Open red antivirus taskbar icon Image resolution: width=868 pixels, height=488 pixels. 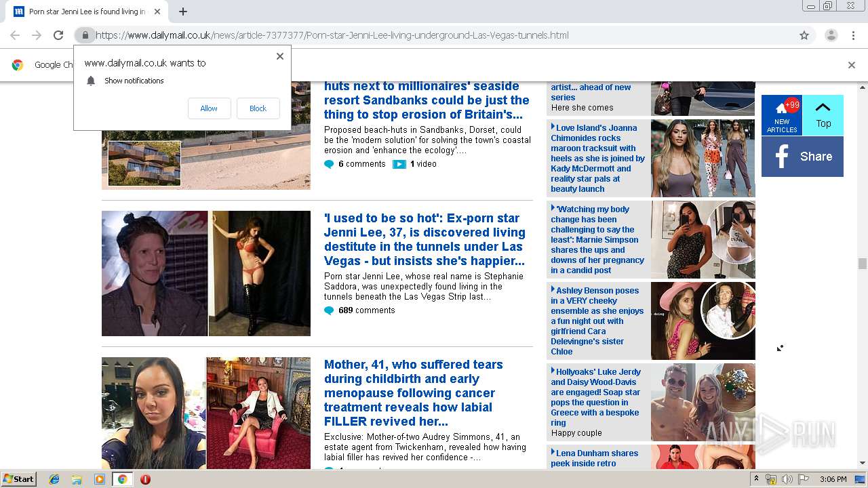point(145,479)
